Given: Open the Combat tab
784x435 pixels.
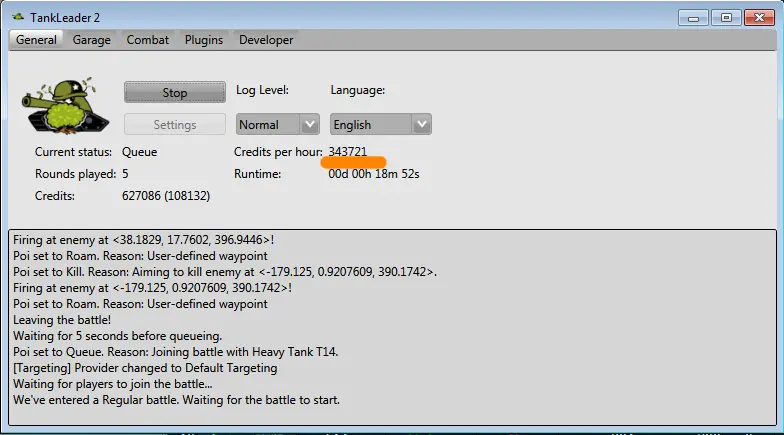Looking at the screenshot, I should 148,40.
